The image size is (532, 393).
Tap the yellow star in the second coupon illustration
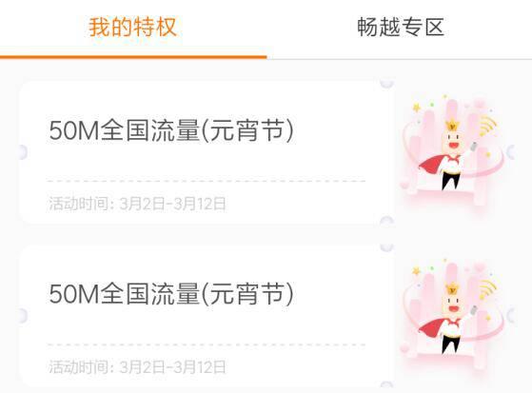click(x=416, y=271)
